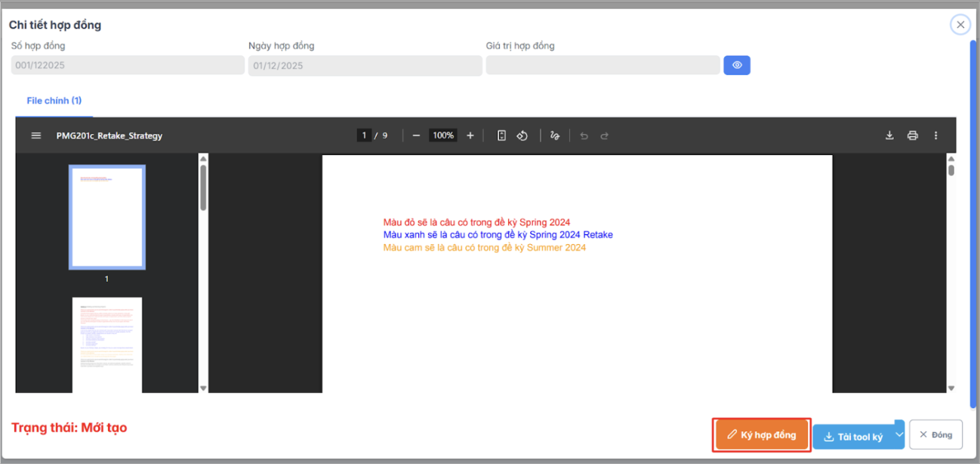This screenshot has height=464, width=980.
Task: Click the Ký hợp đồng button
Action: pyautogui.click(x=761, y=435)
